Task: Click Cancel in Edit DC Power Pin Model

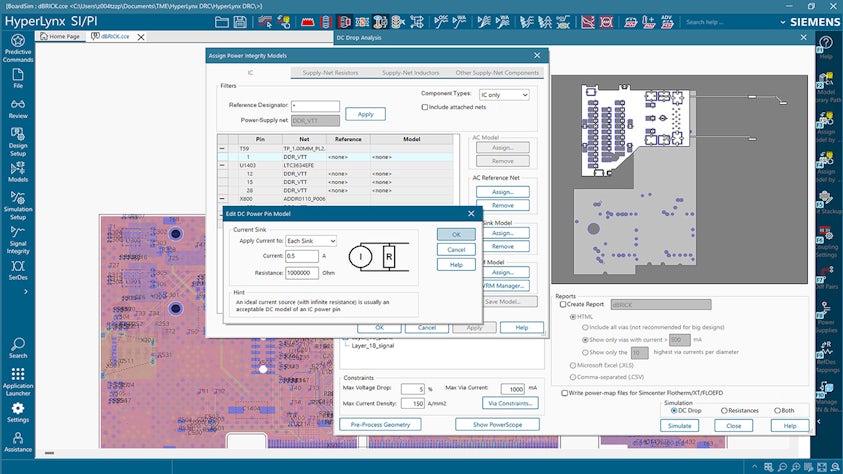Action: pos(456,249)
